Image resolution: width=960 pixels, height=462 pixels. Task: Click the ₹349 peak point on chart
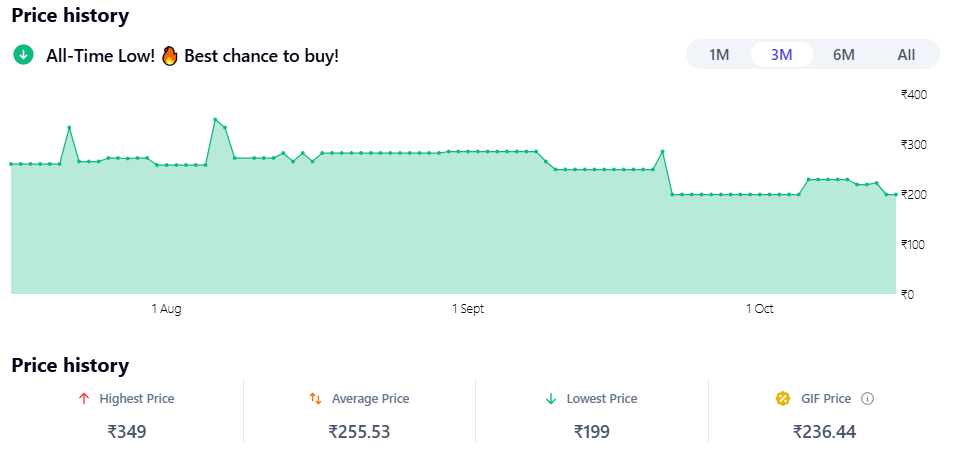(215, 120)
